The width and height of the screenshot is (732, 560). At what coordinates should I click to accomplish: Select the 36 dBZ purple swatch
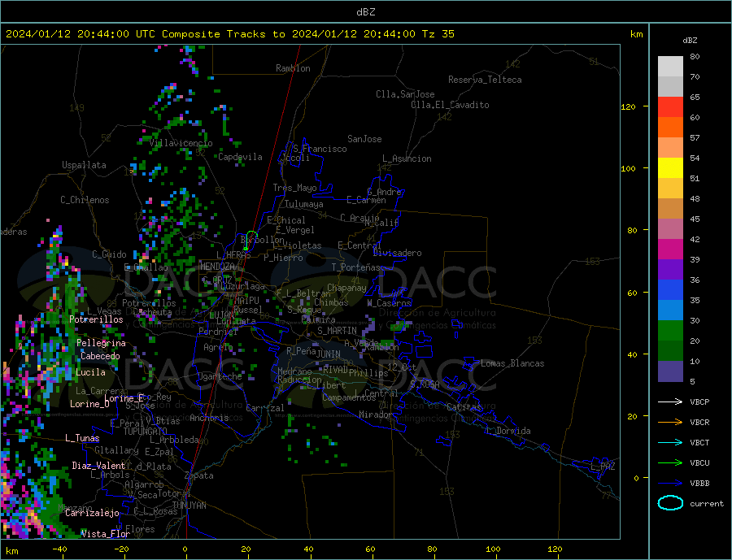[x=670, y=270]
